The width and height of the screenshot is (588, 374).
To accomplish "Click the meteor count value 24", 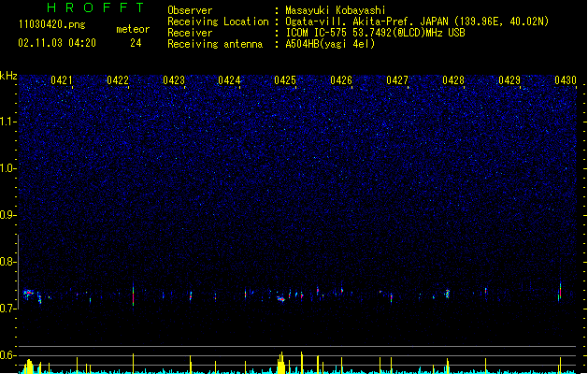I will click(x=136, y=43).
